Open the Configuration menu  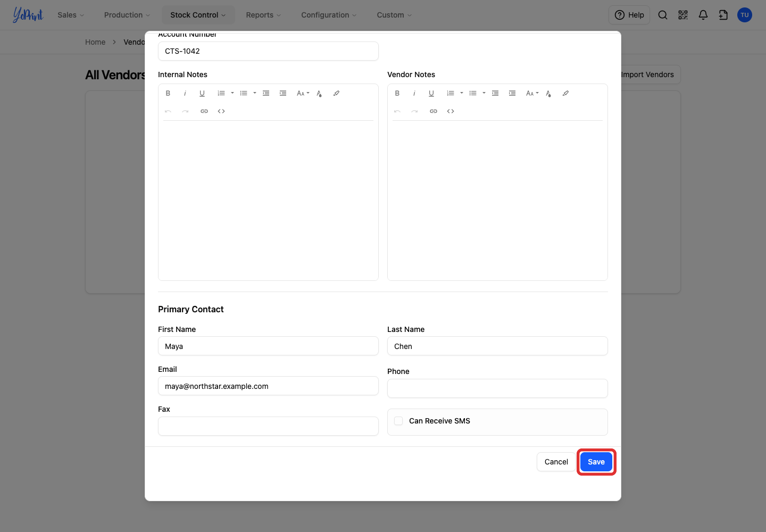(x=329, y=15)
